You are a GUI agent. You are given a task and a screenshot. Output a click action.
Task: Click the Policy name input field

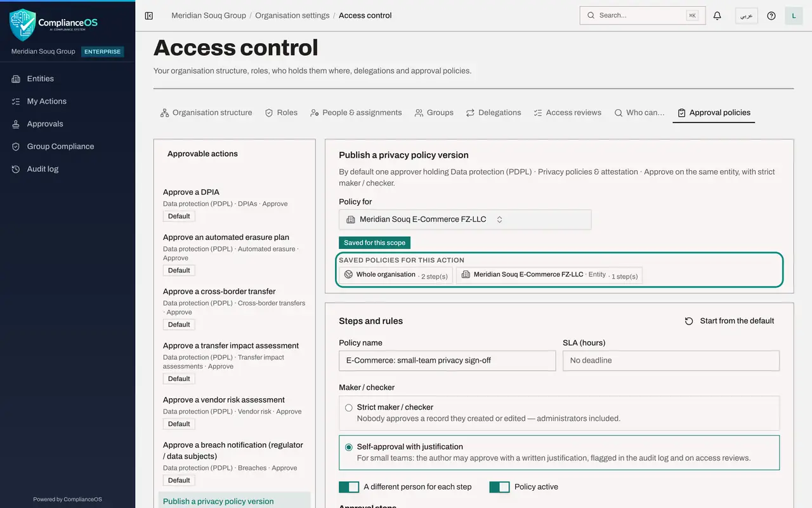click(x=447, y=361)
